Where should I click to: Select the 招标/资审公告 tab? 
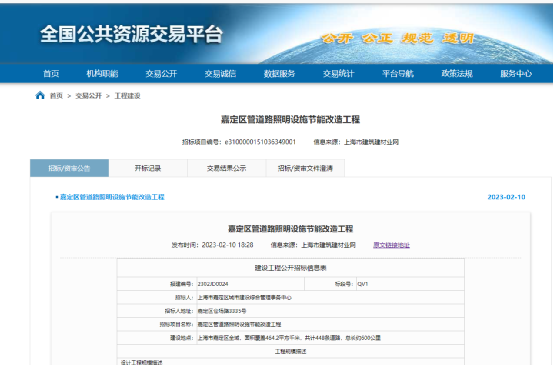(x=69, y=168)
